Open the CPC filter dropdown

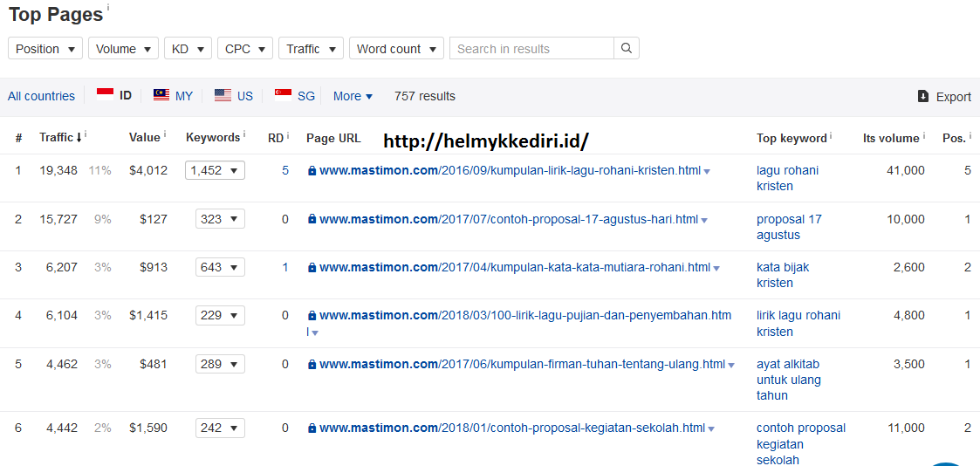tap(245, 48)
